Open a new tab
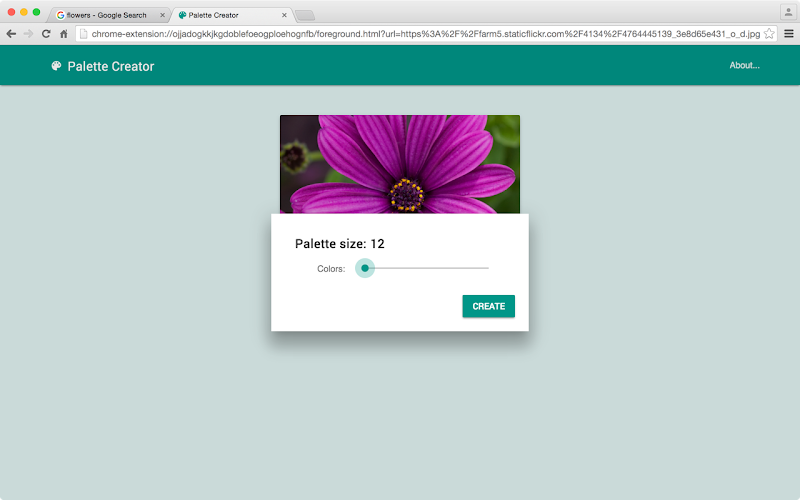This screenshot has height=500, width=800. (305, 16)
